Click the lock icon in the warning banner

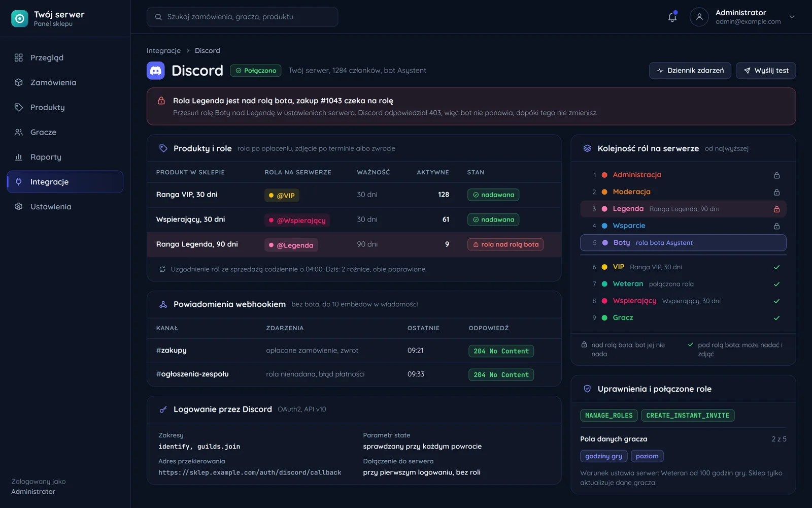[161, 101]
